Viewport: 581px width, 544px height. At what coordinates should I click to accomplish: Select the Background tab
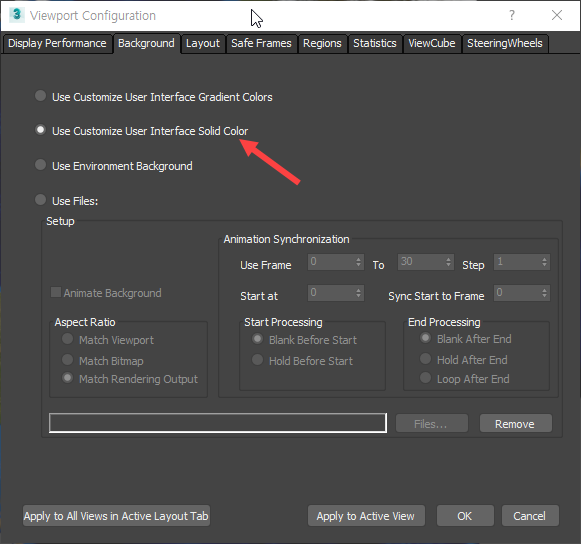coord(146,43)
